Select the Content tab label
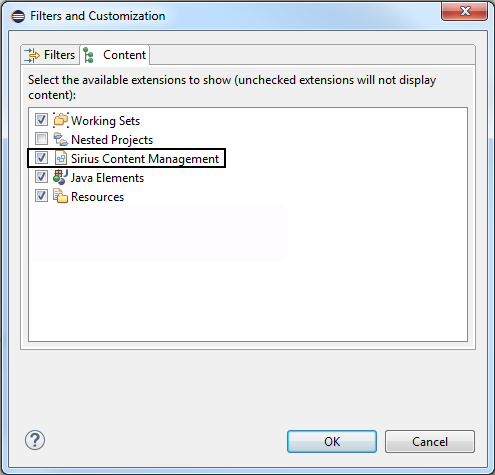The height and width of the screenshot is (475, 495). tap(124, 55)
